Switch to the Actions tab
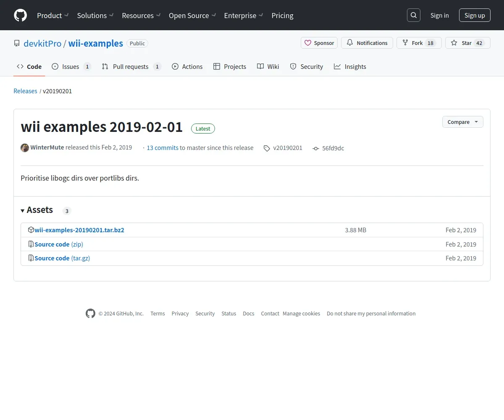 (187, 66)
